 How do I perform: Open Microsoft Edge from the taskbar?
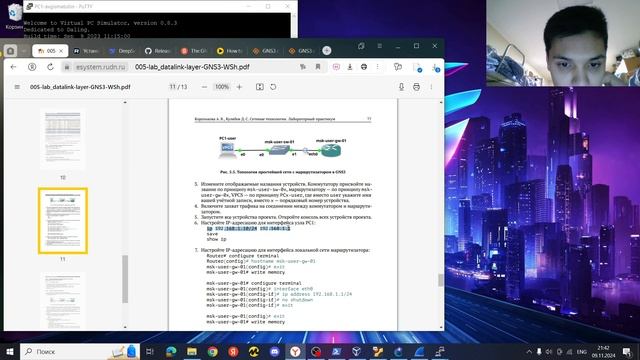point(171,351)
